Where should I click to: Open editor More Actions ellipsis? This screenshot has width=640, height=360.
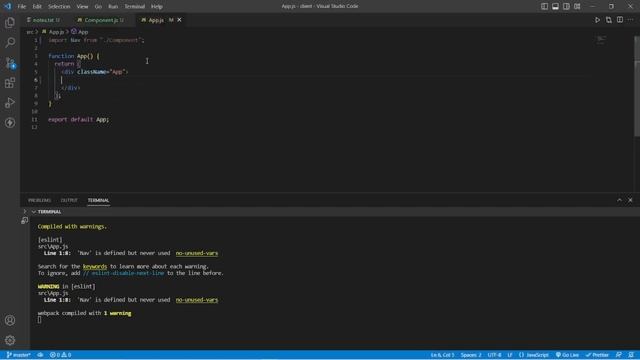[x=631, y=20]
